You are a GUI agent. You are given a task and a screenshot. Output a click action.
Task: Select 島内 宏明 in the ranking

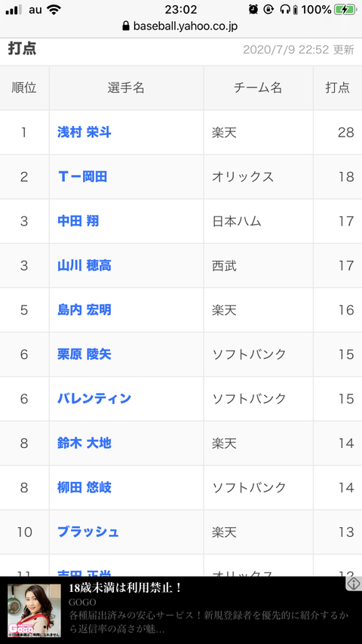click(84, 310)
